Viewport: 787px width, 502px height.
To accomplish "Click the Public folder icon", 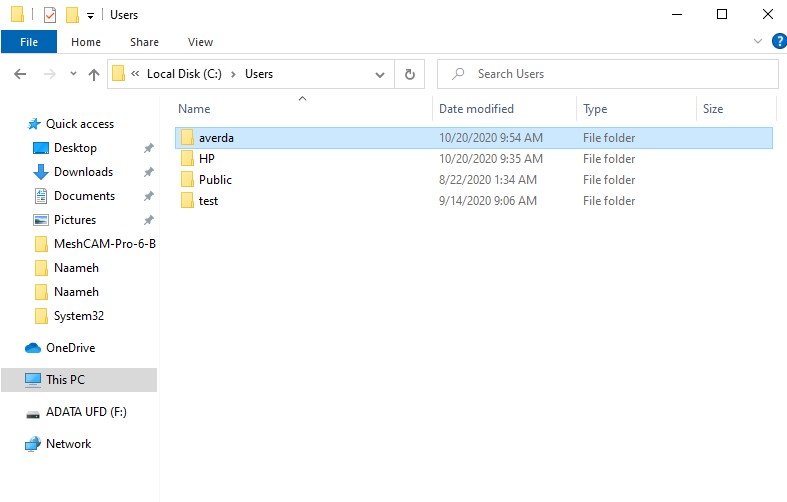I will 187,179.
